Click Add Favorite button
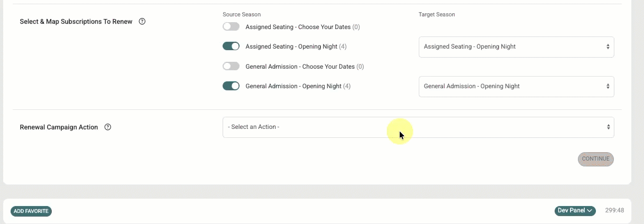The width and height of the screenshot is (644, 224). click(31, 211)
